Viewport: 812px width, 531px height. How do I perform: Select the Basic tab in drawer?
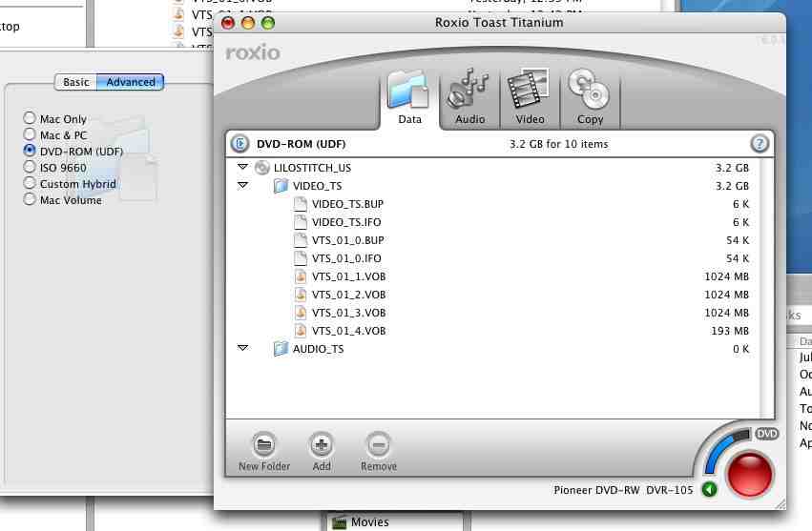76,82
